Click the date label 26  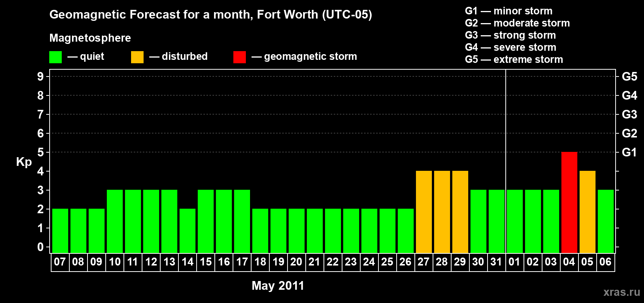coord(405,262)
